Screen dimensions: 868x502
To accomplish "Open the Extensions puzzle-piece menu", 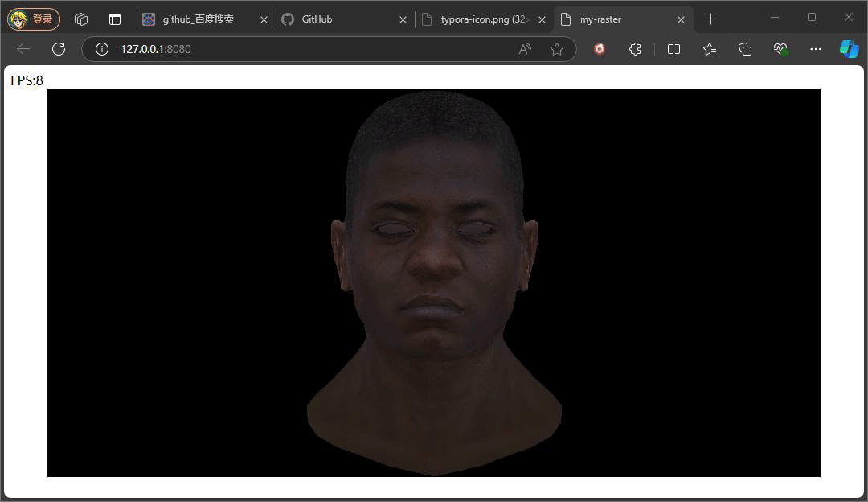I will click(x=635, y=49).
